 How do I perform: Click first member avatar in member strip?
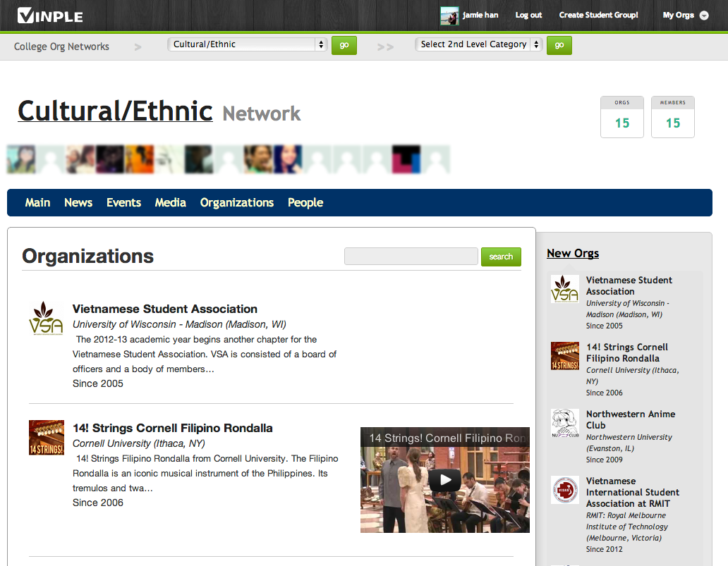coord(21,159)
